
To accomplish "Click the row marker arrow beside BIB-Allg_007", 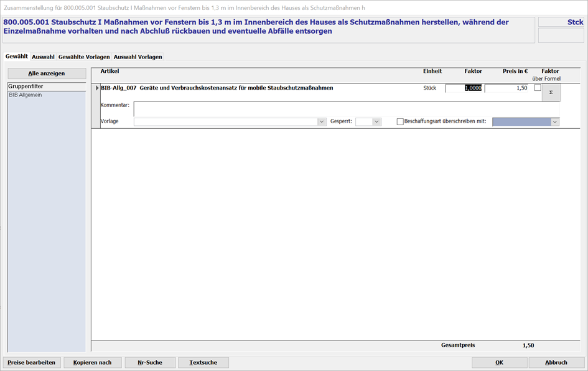I will pos(96,88).
